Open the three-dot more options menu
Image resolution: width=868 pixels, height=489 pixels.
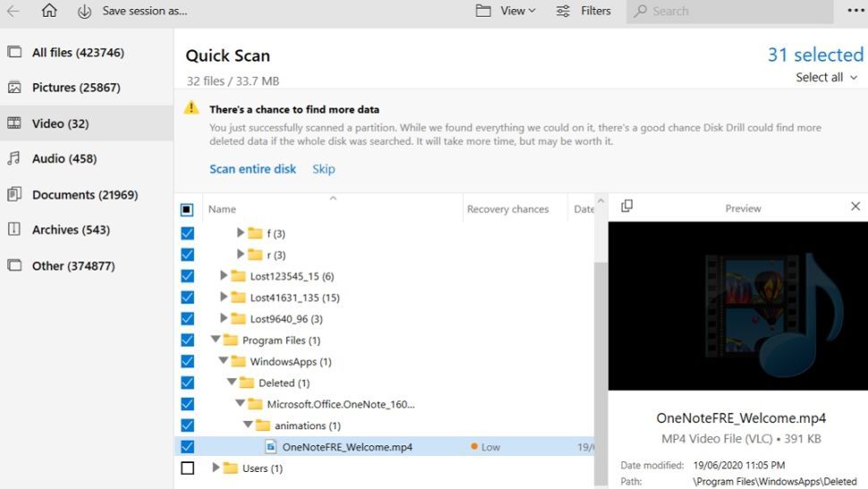pyautogui.click(x=855, y=11)
